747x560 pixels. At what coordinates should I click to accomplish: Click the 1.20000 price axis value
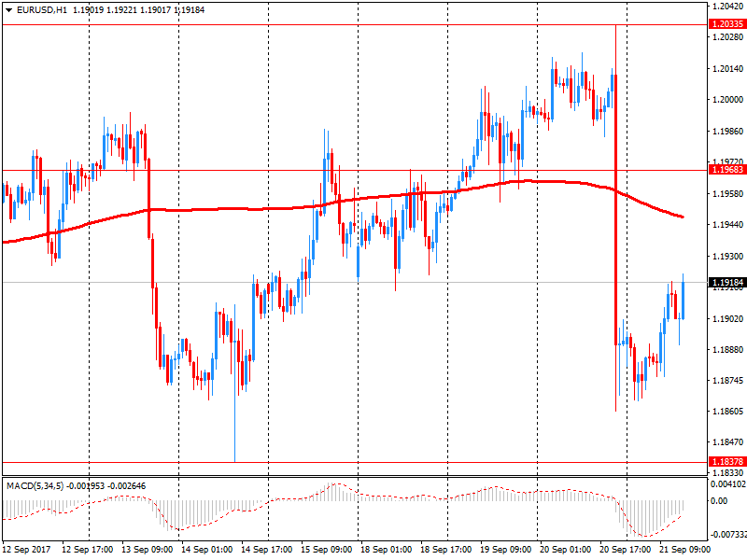click(x=728, y=100)
